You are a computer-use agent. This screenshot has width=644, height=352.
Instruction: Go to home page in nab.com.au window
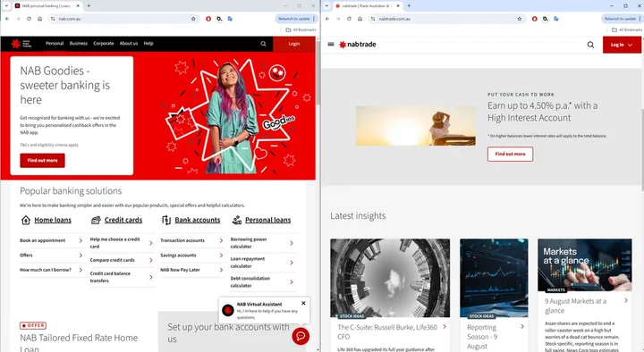pos(40,19)
